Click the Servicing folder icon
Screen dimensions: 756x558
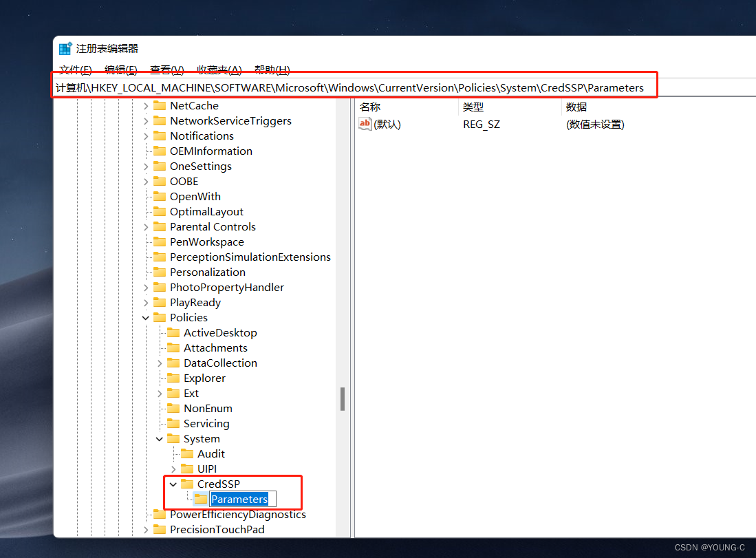point(173,423)
